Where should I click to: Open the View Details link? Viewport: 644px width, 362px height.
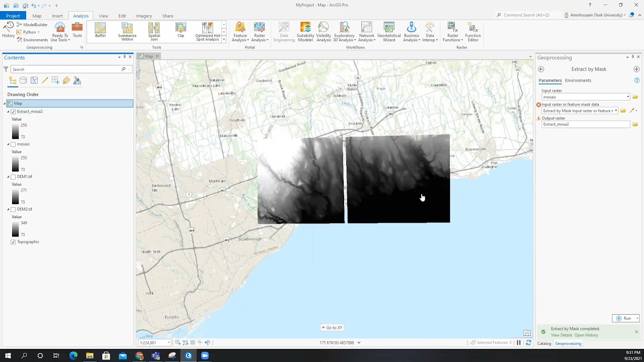coord(561,335)
